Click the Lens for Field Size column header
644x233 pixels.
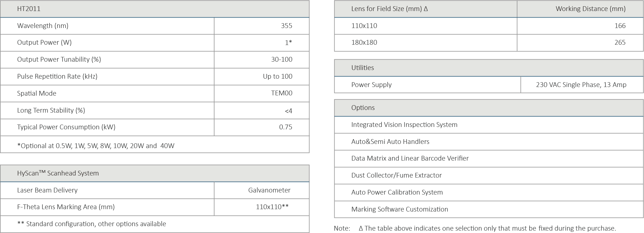389,9
